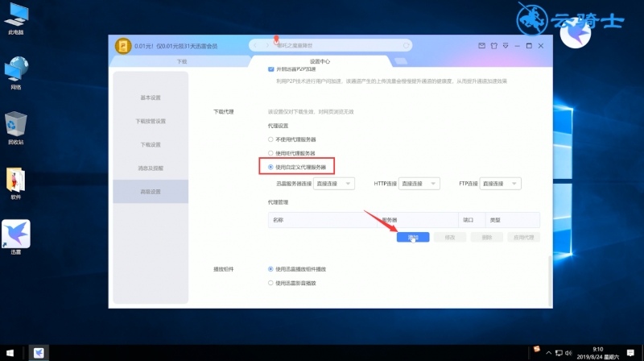This screenshot has width=644, height=361.
Task: Click the 删除 proxy button
Action: [x=487, y=237]
